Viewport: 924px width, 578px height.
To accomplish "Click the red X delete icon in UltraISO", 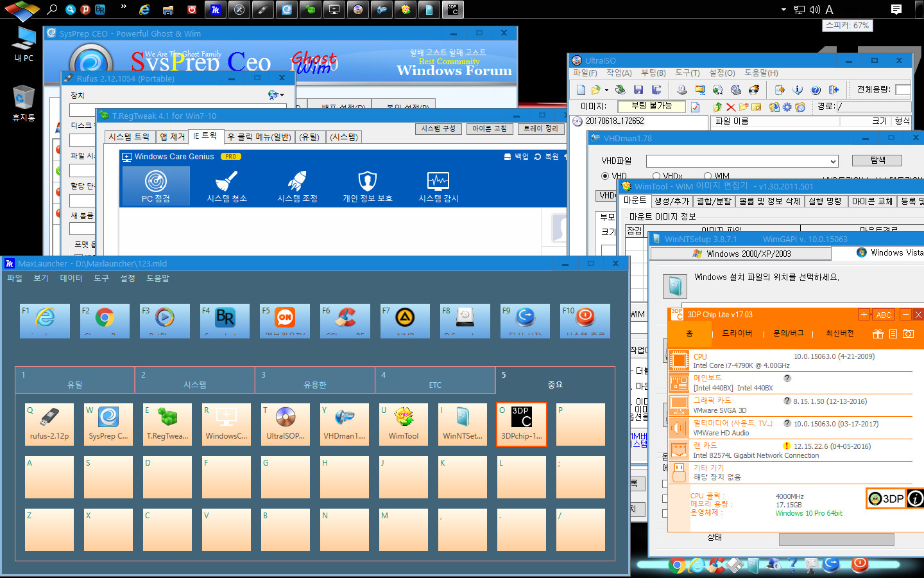I will pos(731,107).
